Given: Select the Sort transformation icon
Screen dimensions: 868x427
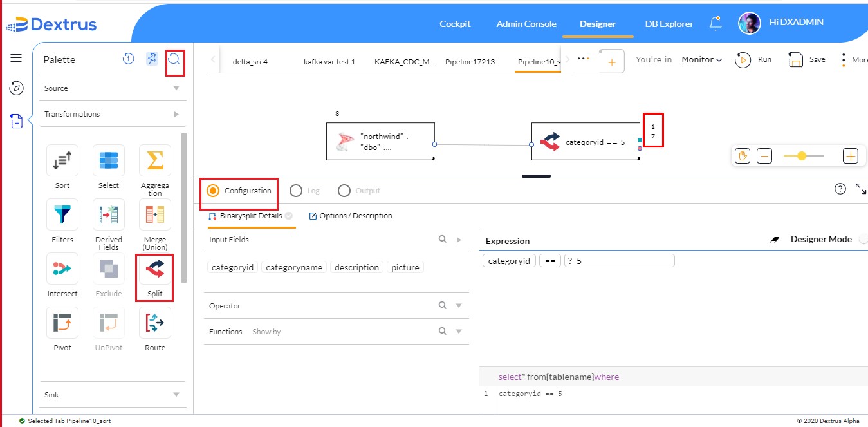Looking at the screenshot, I should (62, 160).
